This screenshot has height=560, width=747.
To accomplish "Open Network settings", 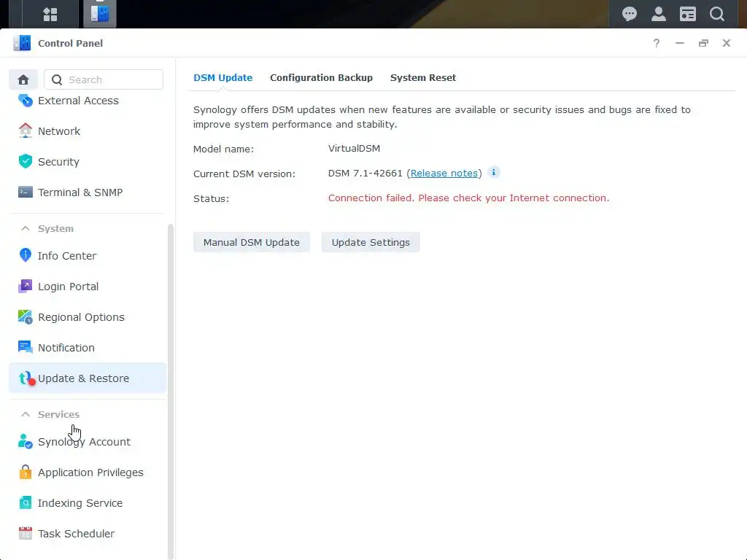I will coord(88,131).
